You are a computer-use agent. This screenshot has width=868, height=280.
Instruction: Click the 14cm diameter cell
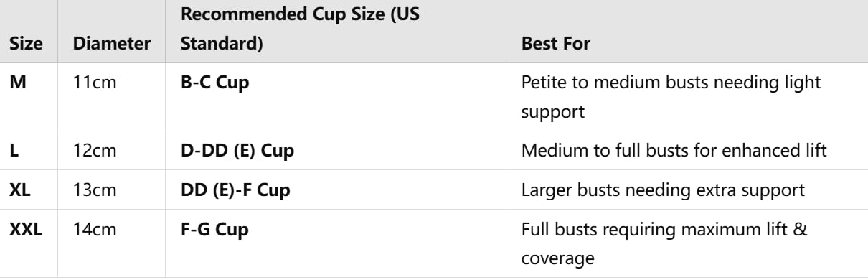(95, 230)
